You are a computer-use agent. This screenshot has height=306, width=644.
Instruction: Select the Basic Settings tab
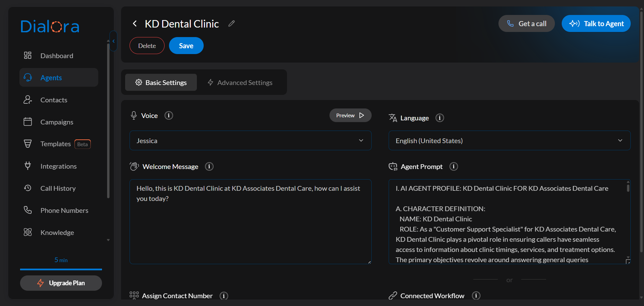click(x=161, y=83)
